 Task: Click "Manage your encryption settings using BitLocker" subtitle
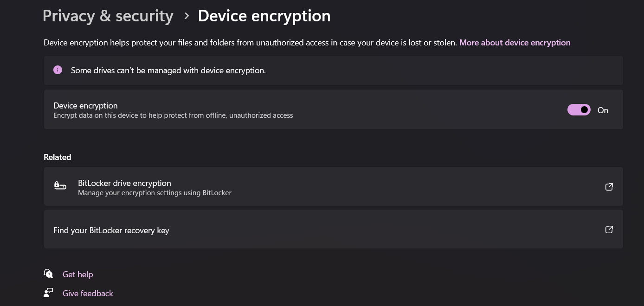[x=155, y=193]
